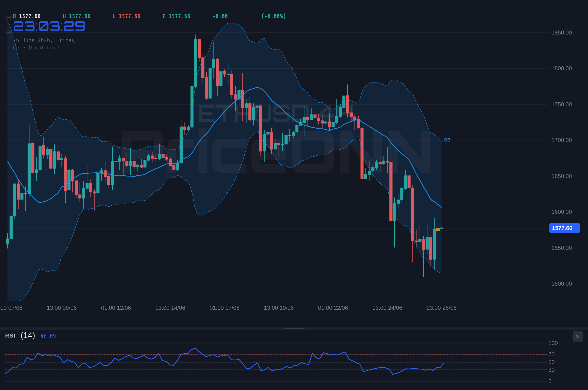
Task: Click the low value shown in red
Action: [130, 16]
